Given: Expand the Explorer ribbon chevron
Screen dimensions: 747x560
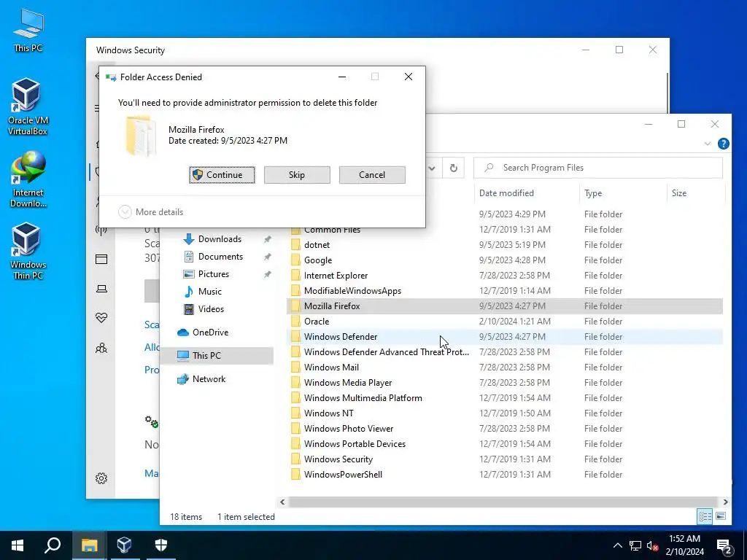Looking at the screenshot, I should 708,144.
